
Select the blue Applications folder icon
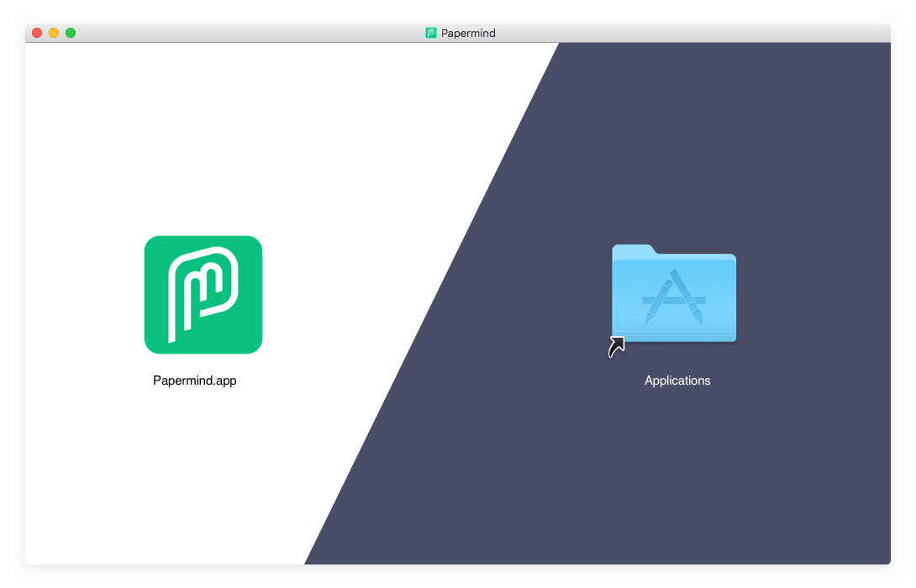(x=674, y=294)
